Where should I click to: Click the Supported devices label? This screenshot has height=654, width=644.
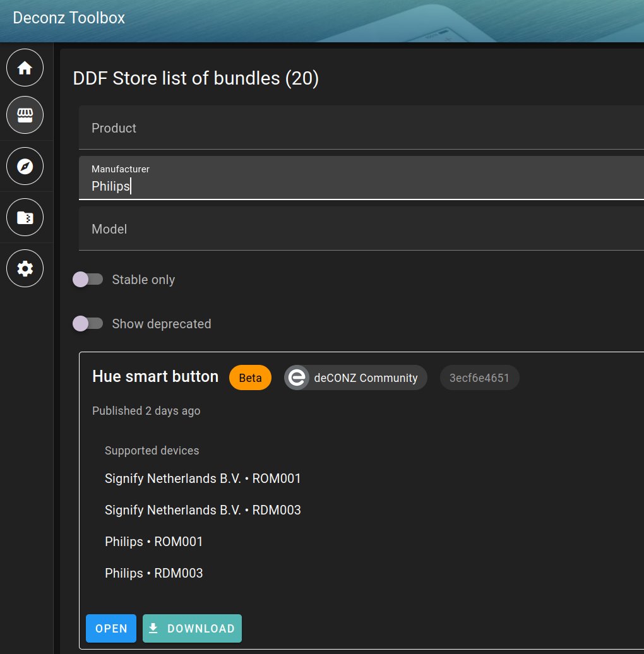pos(152,451)
